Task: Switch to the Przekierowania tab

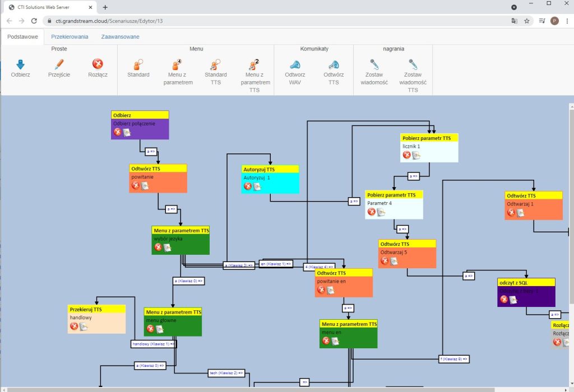Action: pyautogui.click(x=70, y=37)
